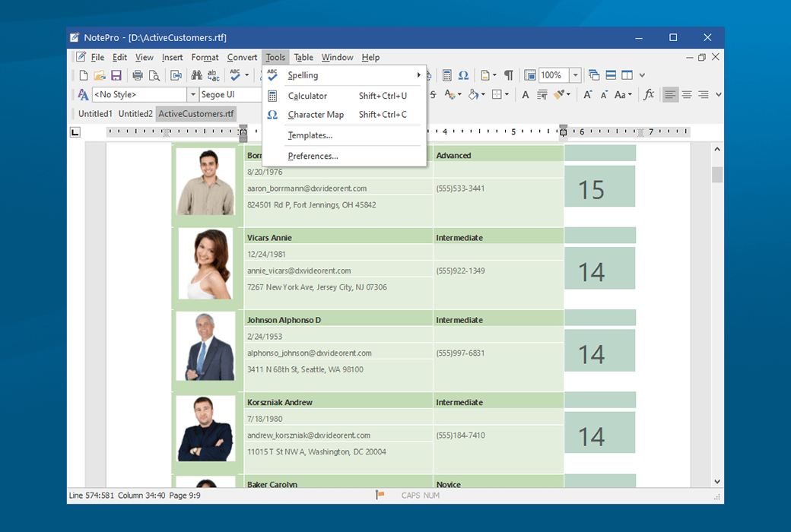Viewport: 791px width, 532px height.
Task: Open the Replace tool (ab-ac icon)
Action: pos(214,76)
